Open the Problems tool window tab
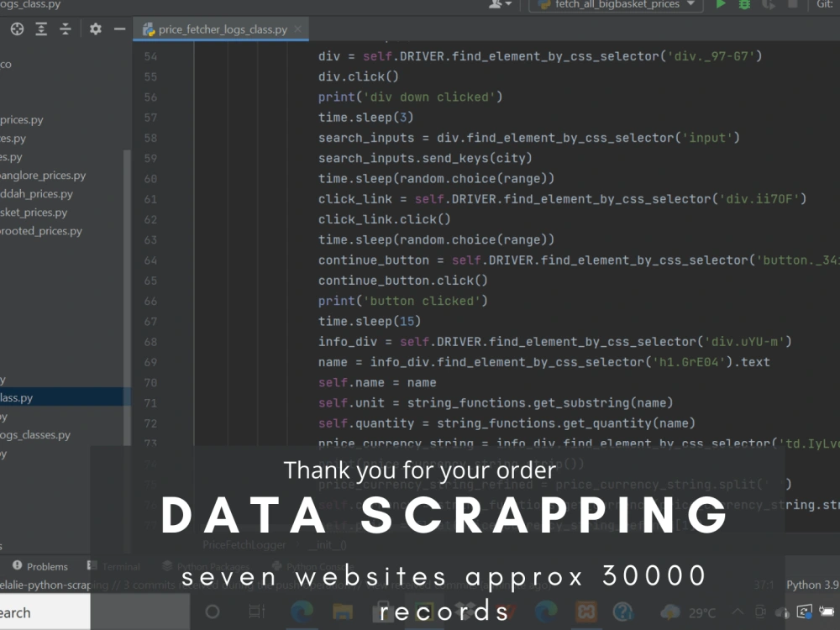The height and width of the screenshot is (630, 840). pos(40,566)
